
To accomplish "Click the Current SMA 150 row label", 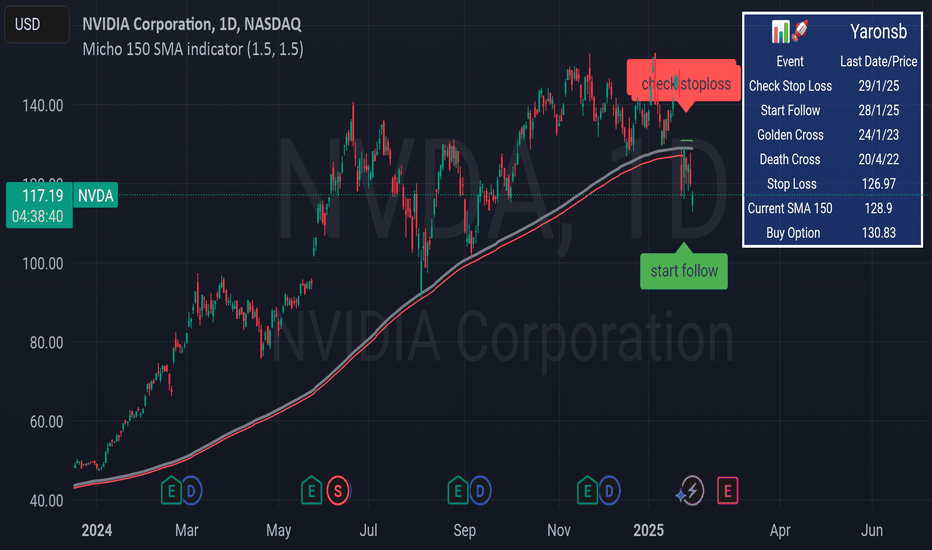I will (x=790, y=208).
